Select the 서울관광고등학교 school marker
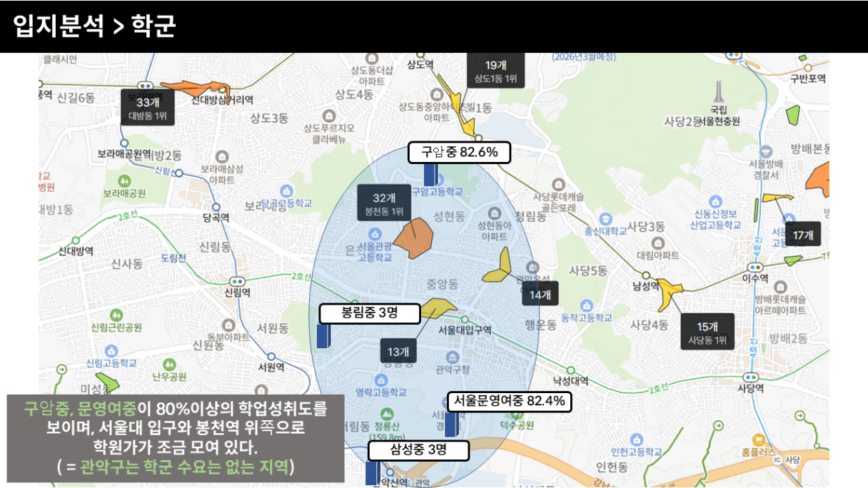This screenshot has width=868, height=488. pyautogui.click(x=374, y=235)
